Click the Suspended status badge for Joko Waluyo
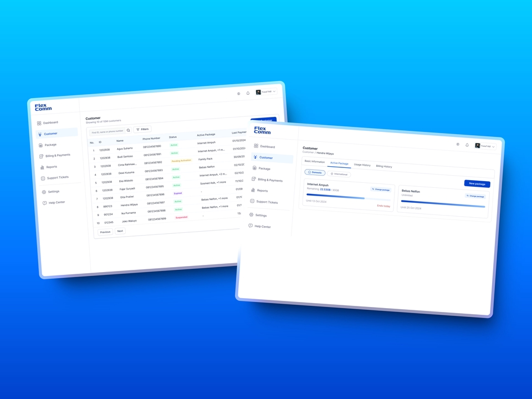Image resolution: width=532 pixels, height=399 pixels. 182,217
